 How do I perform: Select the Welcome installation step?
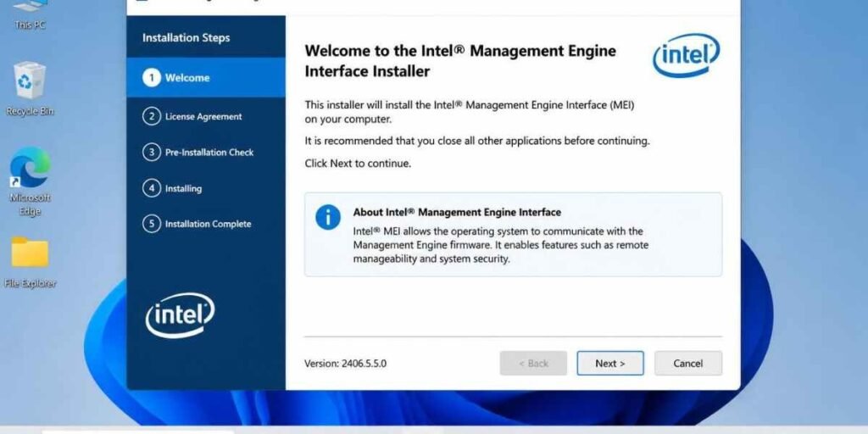(206, 77)
